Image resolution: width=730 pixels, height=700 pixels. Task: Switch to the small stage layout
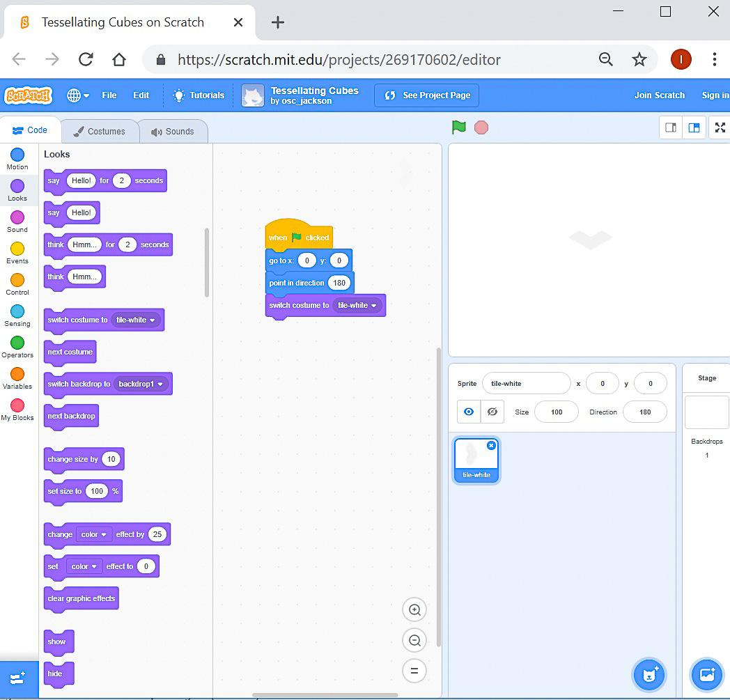(671, 127)
